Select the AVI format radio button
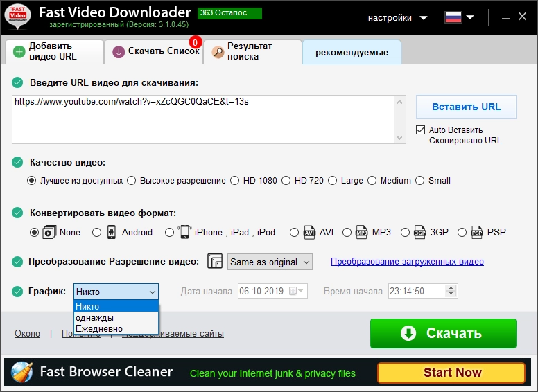 pos(294,233)
